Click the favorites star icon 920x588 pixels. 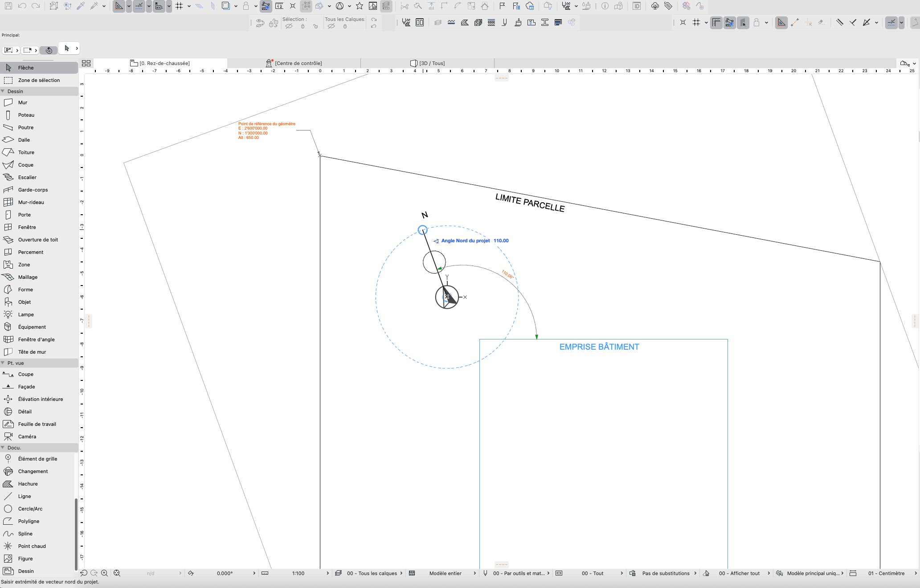360,6
